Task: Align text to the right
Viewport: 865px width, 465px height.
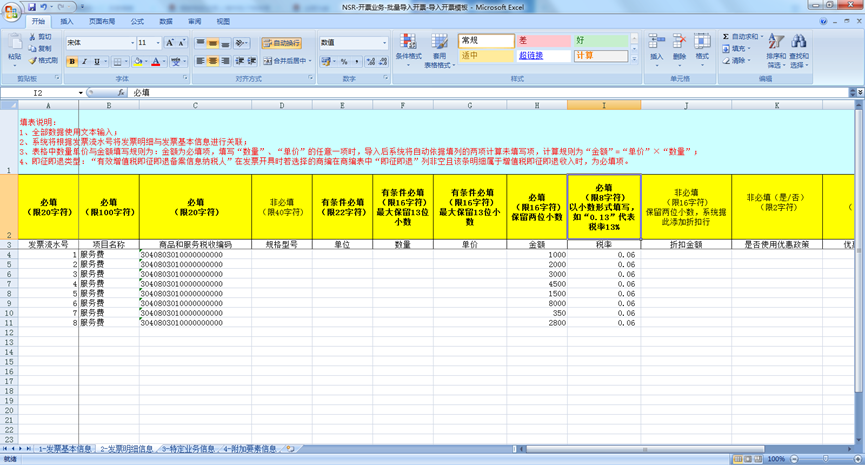Action: pyautogui.click(x=225, y=61)
